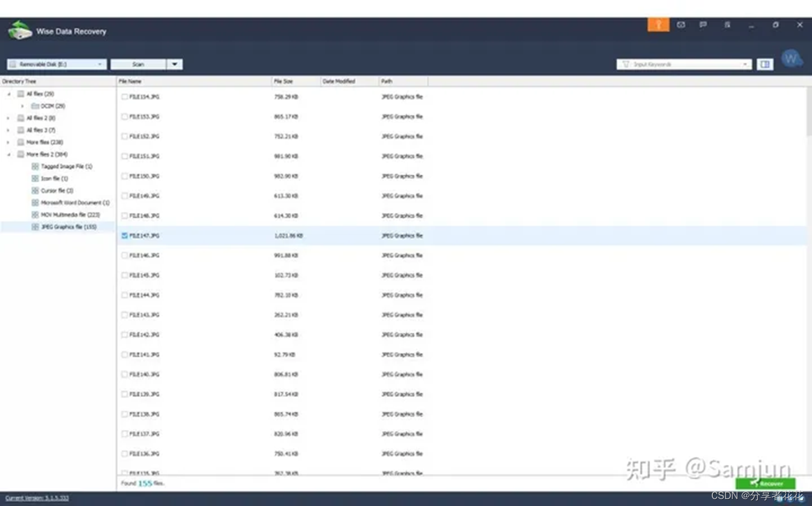This screenshot has height=506, width=812.
Task: Click the Microsoft Word Document type icon
Action: tap(35, 203)
